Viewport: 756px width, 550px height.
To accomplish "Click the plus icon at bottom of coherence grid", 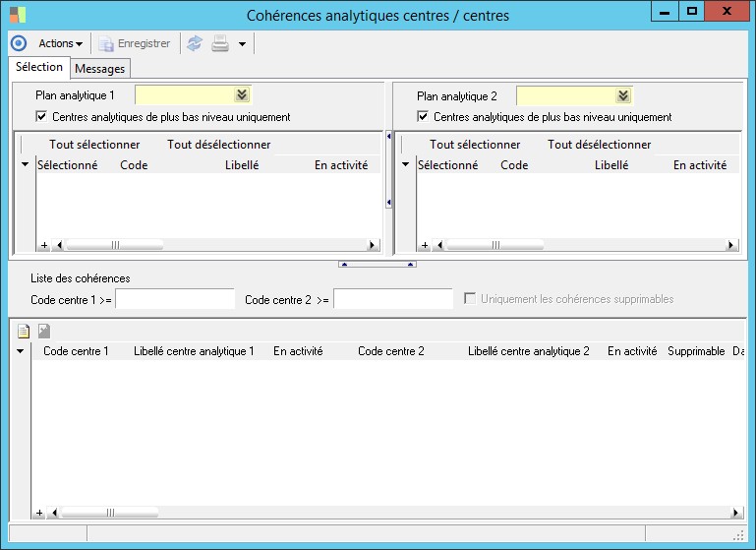I will (40, 513).
